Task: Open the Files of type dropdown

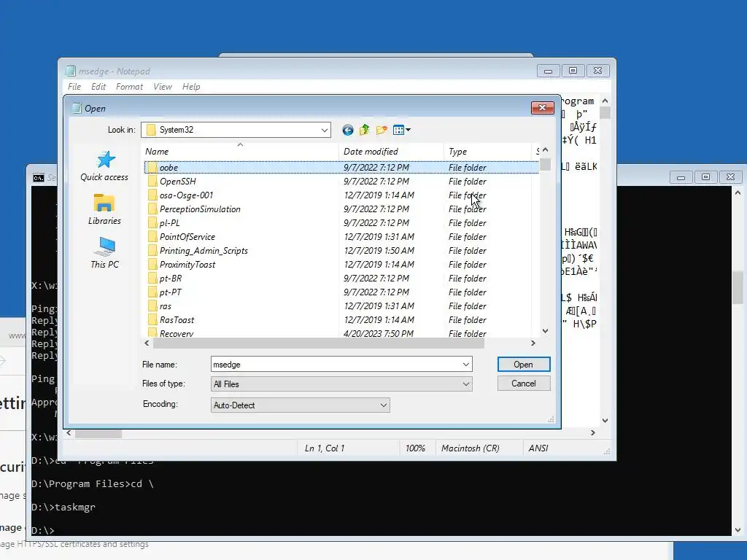Action: click(466, 384)
